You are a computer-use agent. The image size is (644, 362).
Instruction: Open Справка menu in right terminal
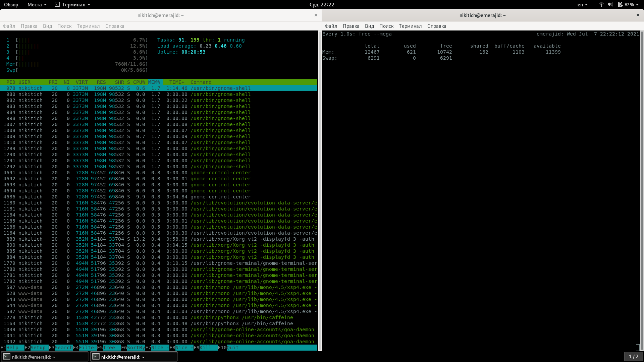pyautogui.click(x=437, y=26)
